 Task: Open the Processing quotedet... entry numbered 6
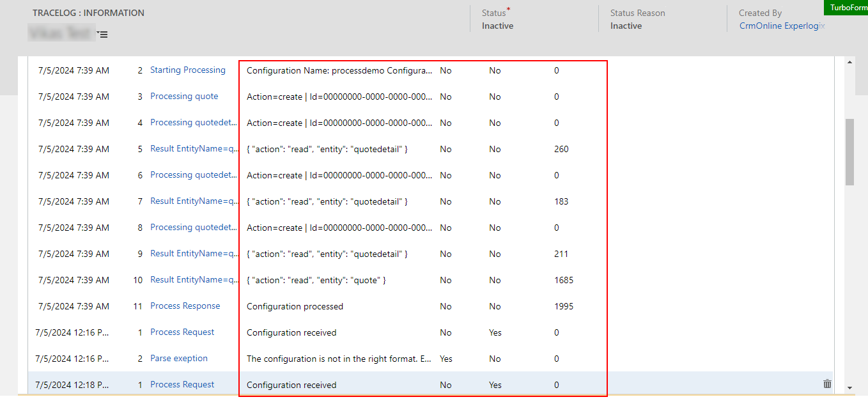(x=194, y=175)
